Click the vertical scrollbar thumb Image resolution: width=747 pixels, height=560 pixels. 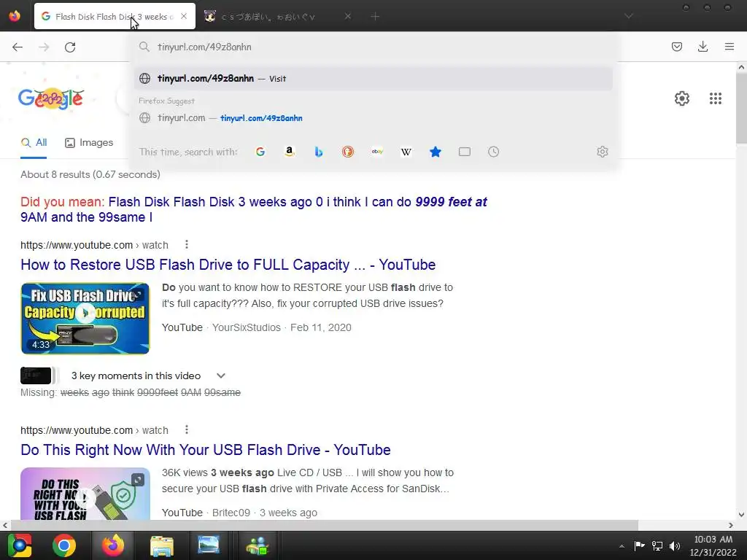point(741,108)
